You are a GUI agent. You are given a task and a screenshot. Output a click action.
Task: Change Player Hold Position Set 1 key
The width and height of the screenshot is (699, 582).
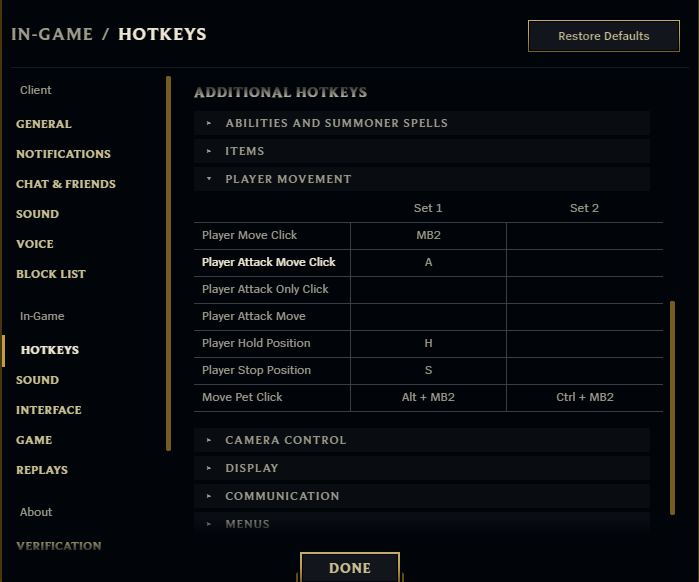pos(428,344)
